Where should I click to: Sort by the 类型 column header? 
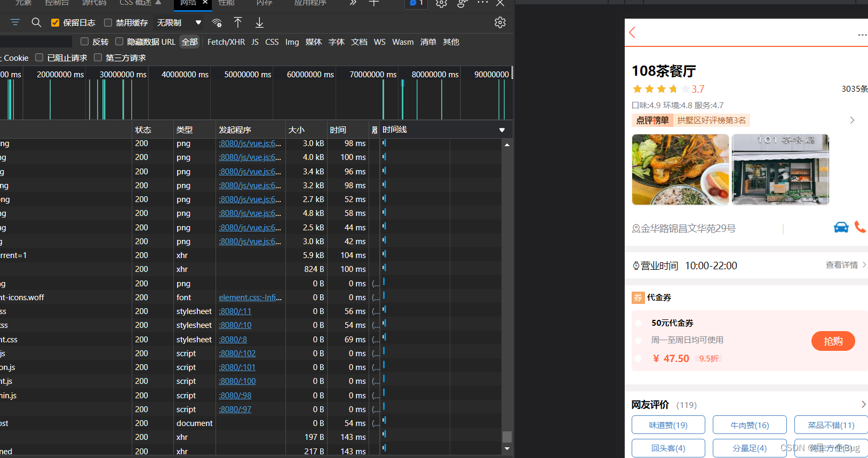pyautogui.click(x=194, y=130)
